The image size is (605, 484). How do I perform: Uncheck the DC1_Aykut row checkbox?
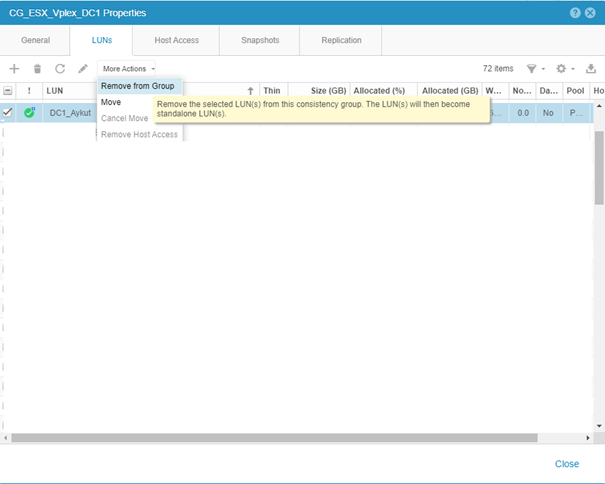(7, 112)
